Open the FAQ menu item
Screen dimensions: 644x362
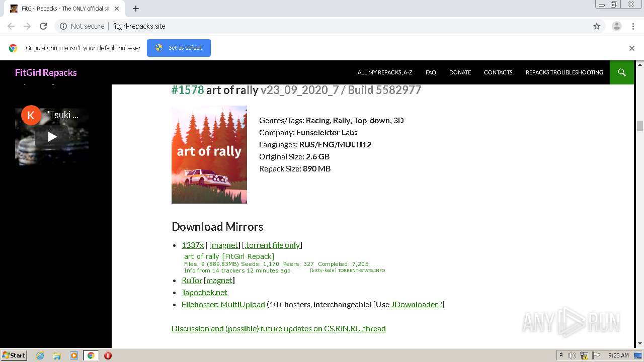[x=431, y=72]
